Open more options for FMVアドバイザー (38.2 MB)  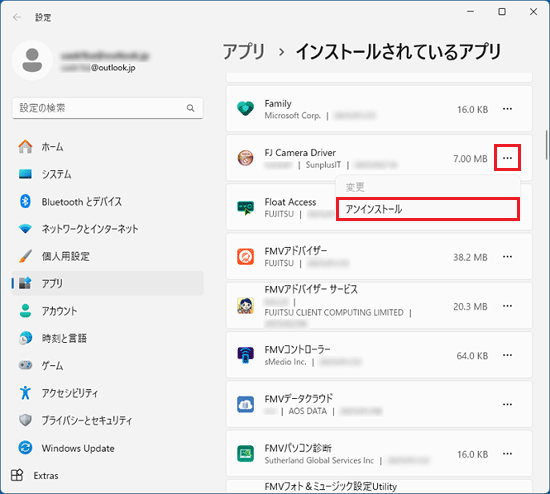point(507,256)
